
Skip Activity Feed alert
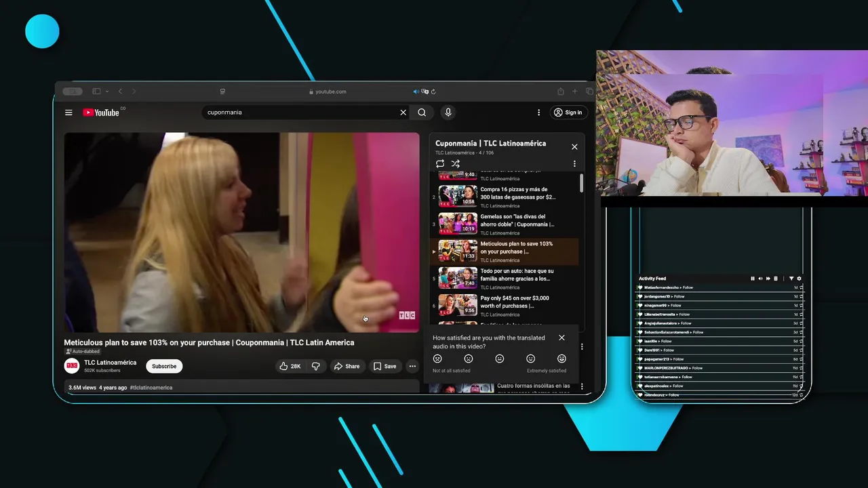point(768,279)
